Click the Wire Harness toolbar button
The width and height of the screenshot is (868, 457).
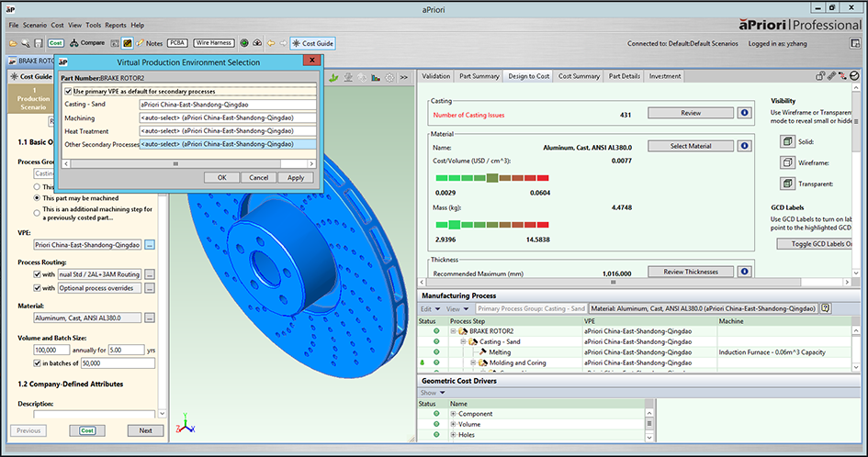213,42
